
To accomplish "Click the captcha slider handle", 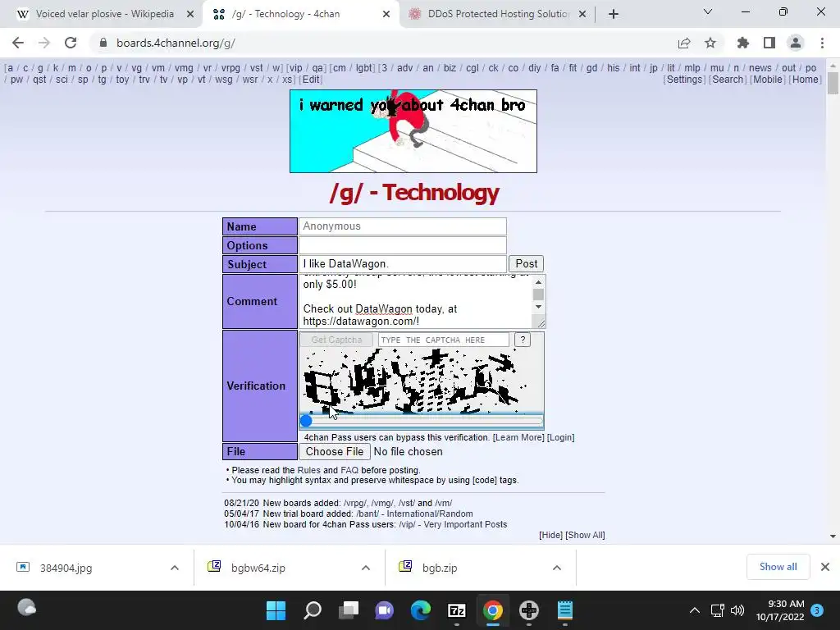I will pos(306,421).
